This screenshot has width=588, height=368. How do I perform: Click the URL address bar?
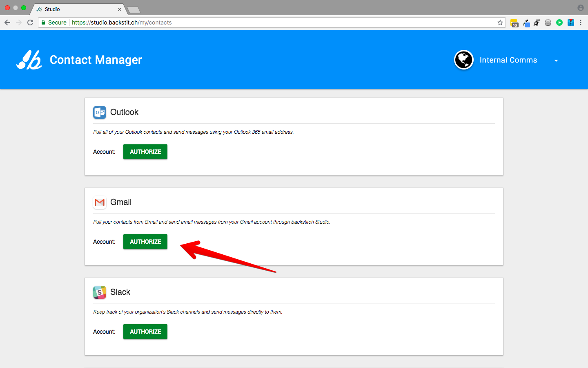(x=272, y=22)
